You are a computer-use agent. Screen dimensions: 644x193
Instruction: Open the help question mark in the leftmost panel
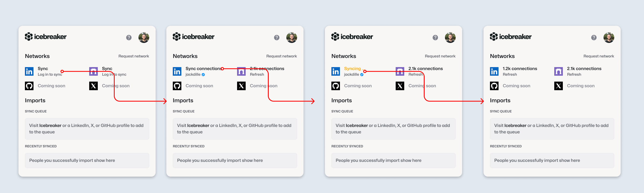coord(129,38)
